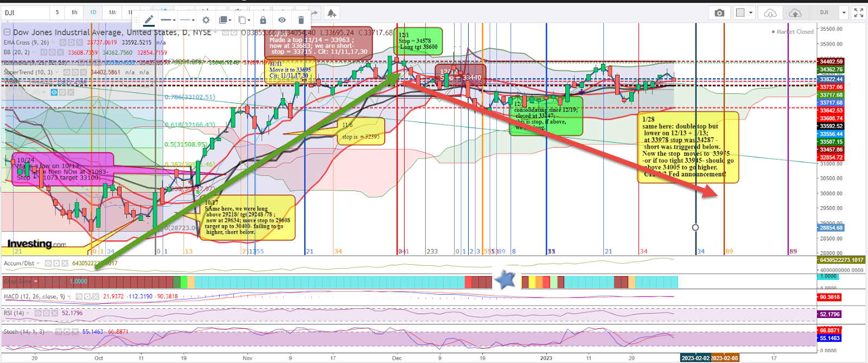Select the 1D timeframe

(x=93, y=12)
